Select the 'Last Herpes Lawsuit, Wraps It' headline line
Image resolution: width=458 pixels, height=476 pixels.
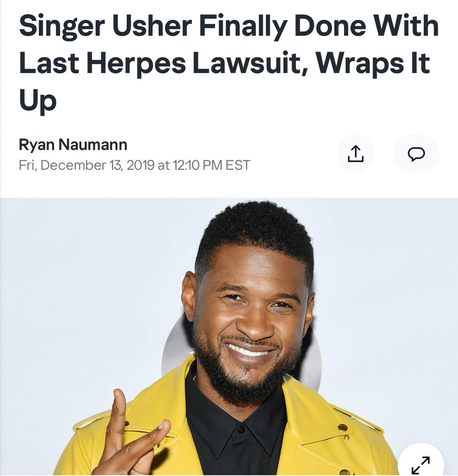[224, 63]
